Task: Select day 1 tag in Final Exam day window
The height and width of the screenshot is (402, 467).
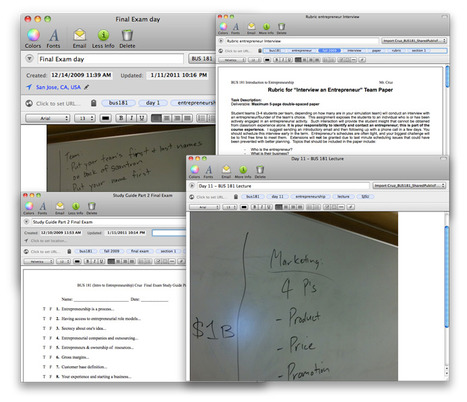Action: 153,103
